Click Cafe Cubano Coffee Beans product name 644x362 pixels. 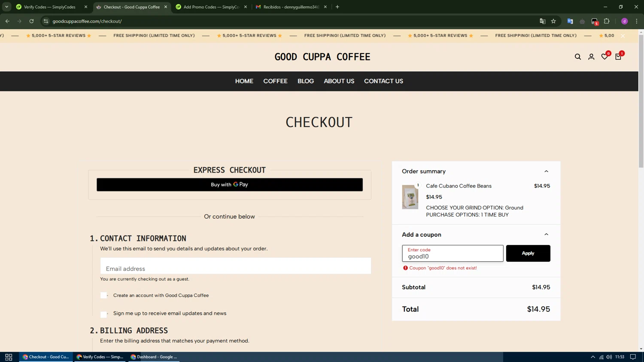click(x=459, y=186)
